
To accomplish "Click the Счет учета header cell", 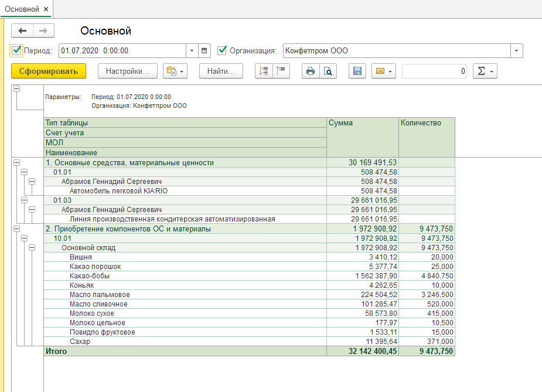I will [185, 133].
